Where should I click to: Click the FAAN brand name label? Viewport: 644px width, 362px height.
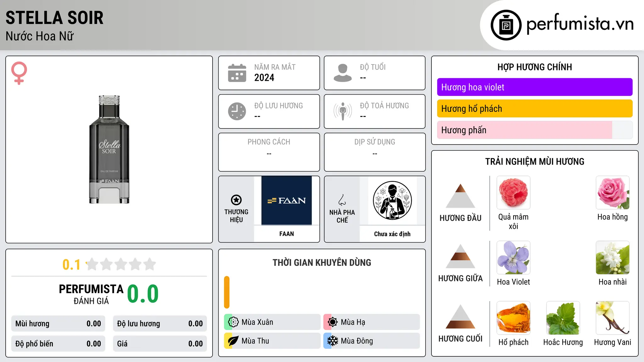(286, 234)
